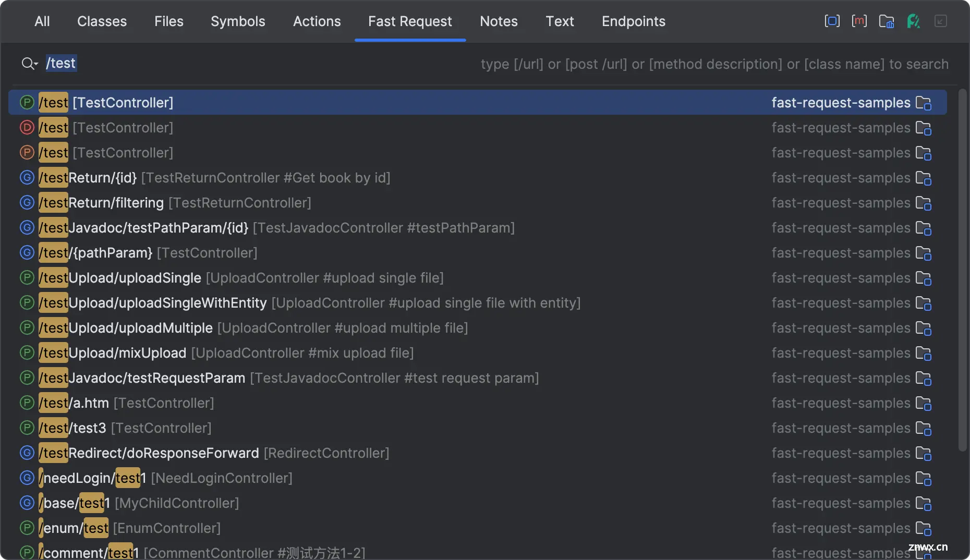The height and width of the screenshot is (560, 970).
Task: Select /testReturn/filtering [TestReturnController] result
Action: point(478,202)
